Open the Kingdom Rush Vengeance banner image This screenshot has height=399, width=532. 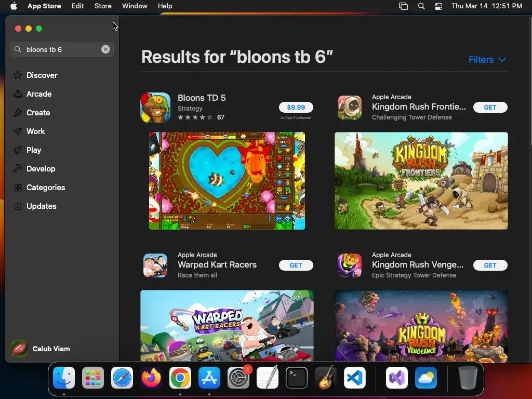point(421,325)
